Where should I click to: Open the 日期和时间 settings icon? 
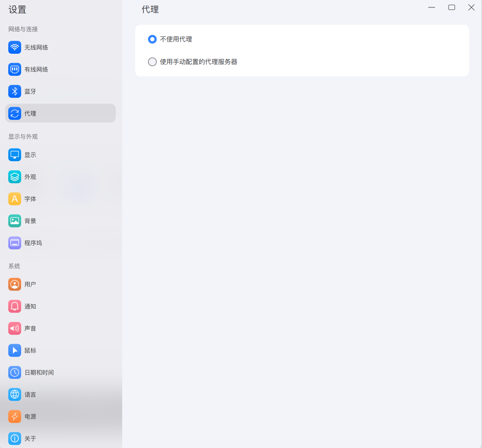tap(14, 372)
